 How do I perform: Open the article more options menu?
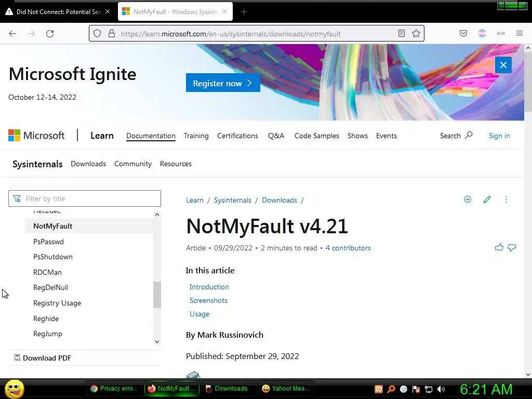click(x=506, y=199)
